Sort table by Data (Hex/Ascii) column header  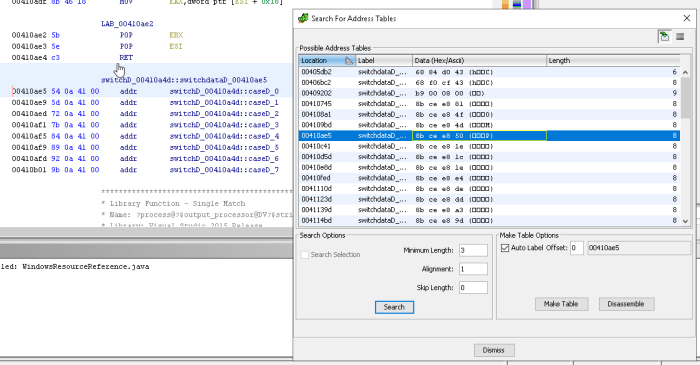[x=479, y=61]
